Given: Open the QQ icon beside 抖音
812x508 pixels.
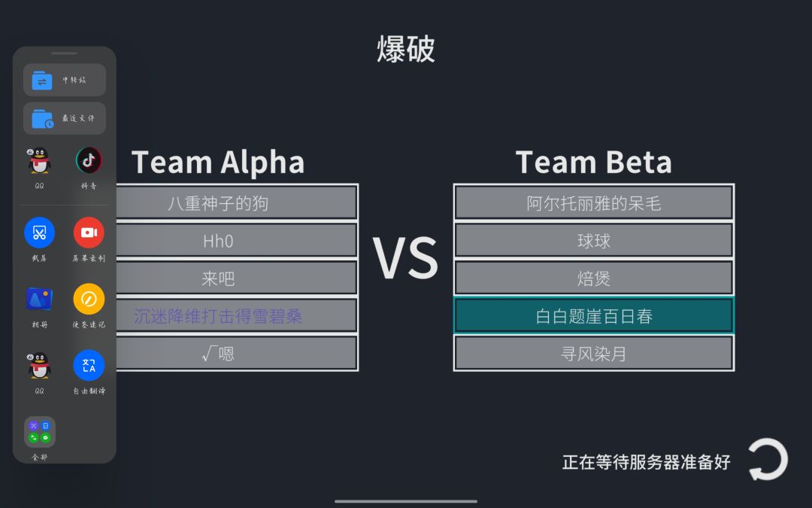Looking at the screenshot, I should [39, 160].
